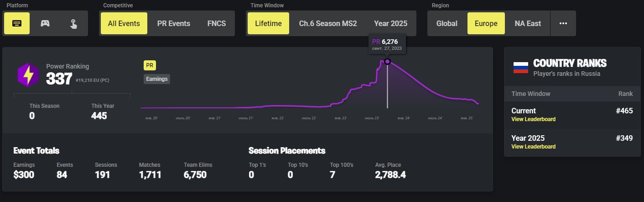The image size is (644, 202).
Task: Choose the Year 2025 time window
Action: tap(390, 23)
